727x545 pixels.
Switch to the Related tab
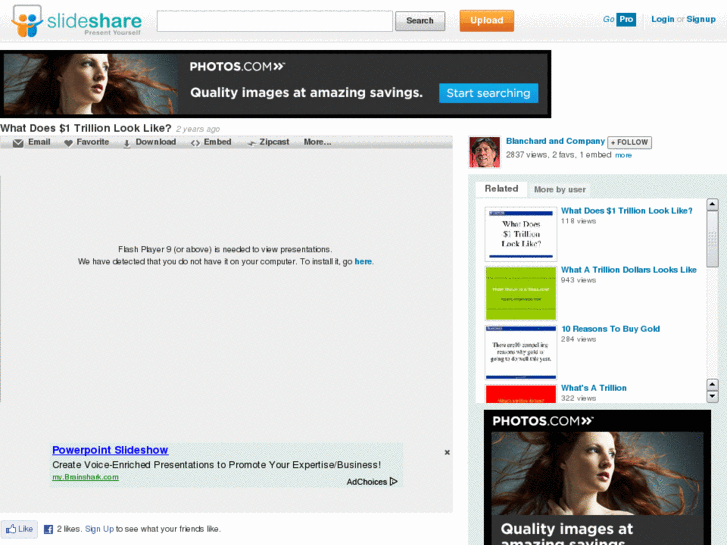pos(501,189)
